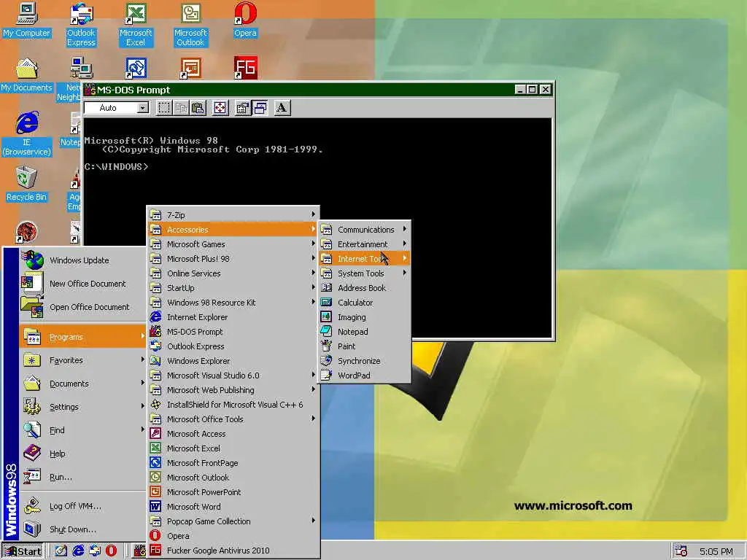The image size is (747, 560).
Task: Select the Recycle Bin desktop icon
Action: pyautogui.click(x=27, y=184)
